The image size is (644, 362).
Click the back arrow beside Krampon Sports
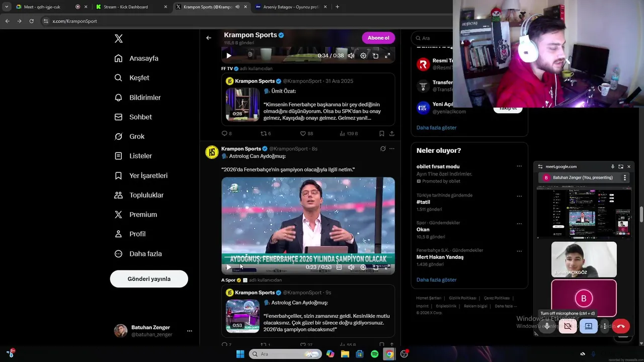[x=208, y=38]
